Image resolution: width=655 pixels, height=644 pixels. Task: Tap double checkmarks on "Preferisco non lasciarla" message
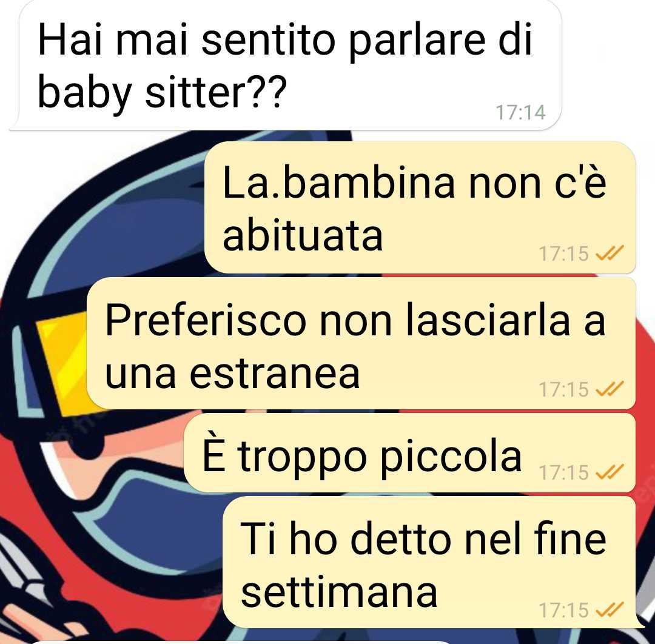point(610,389)
